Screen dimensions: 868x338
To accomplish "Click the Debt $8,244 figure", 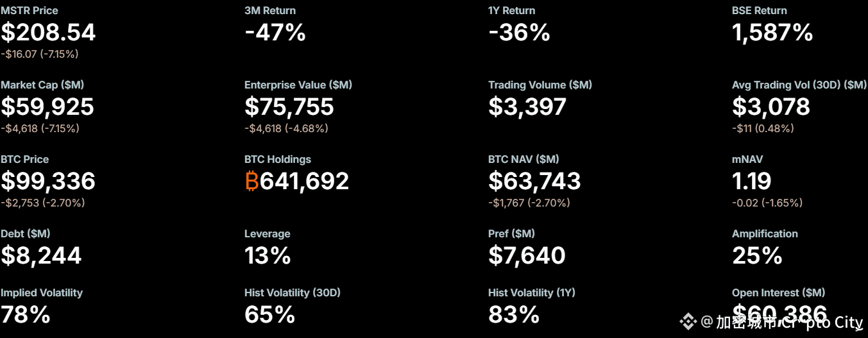I will click(41, 256).
